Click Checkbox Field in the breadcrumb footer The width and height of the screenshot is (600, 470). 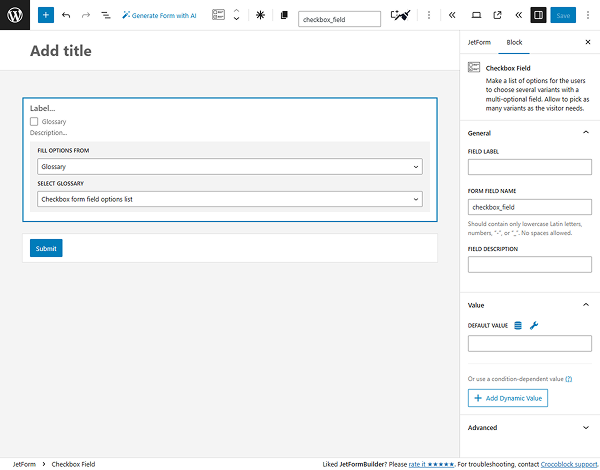73,464
